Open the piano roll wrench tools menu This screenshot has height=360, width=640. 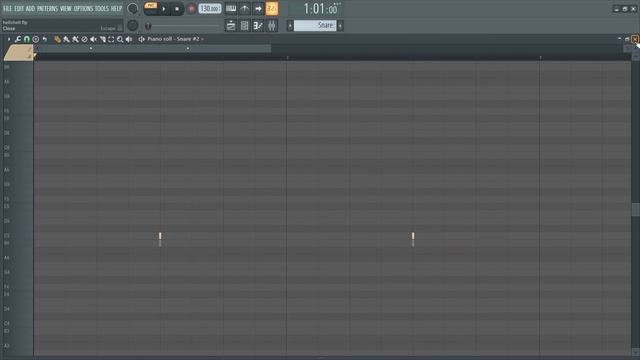pos(18,39)
